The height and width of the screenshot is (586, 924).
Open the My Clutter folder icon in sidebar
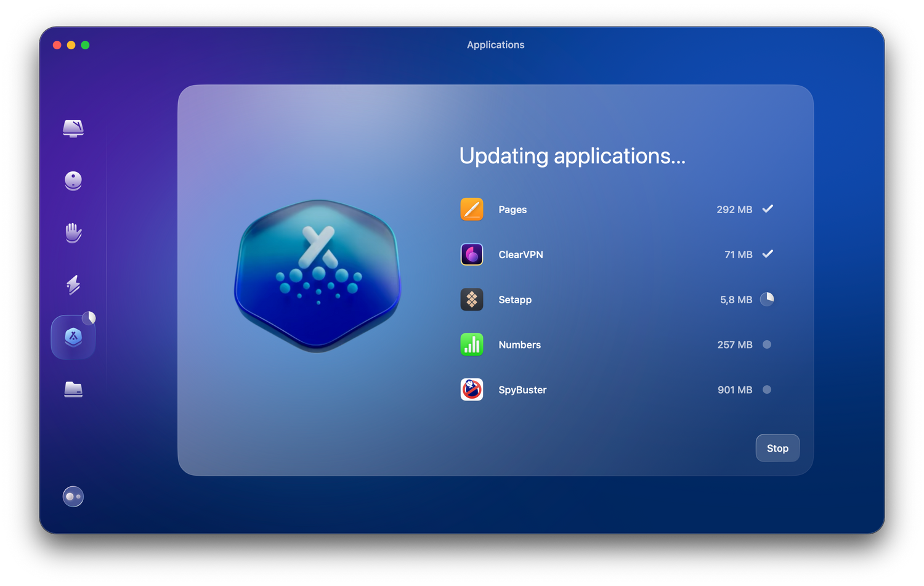[73, 389]
